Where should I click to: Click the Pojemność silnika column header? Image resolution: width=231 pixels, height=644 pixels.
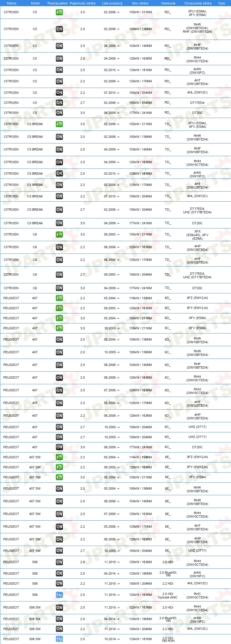point(82,3)
